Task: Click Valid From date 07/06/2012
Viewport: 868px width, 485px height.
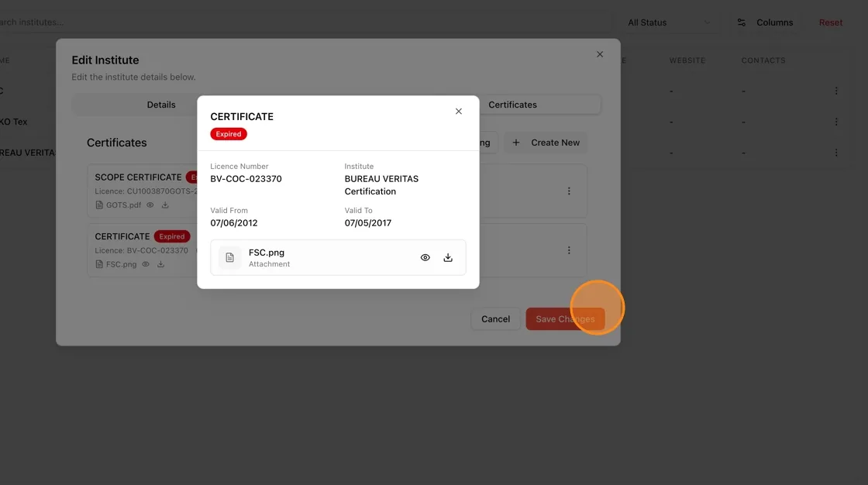Action: point(233,223)
